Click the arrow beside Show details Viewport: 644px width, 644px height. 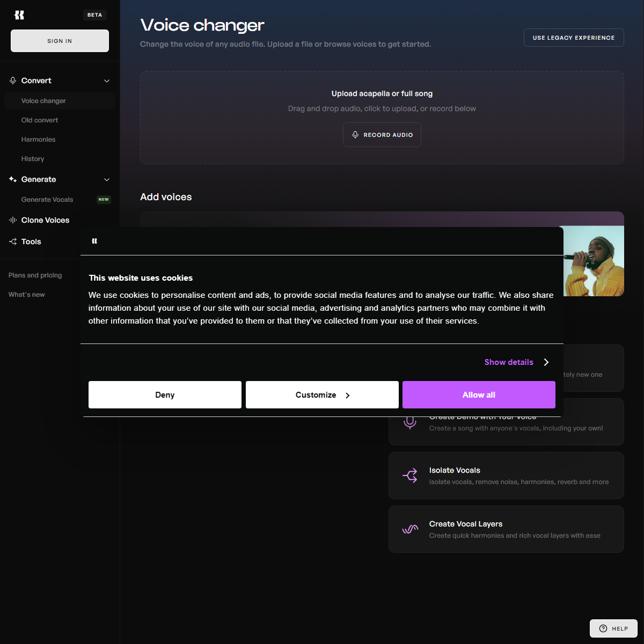(x=546, y=362)
